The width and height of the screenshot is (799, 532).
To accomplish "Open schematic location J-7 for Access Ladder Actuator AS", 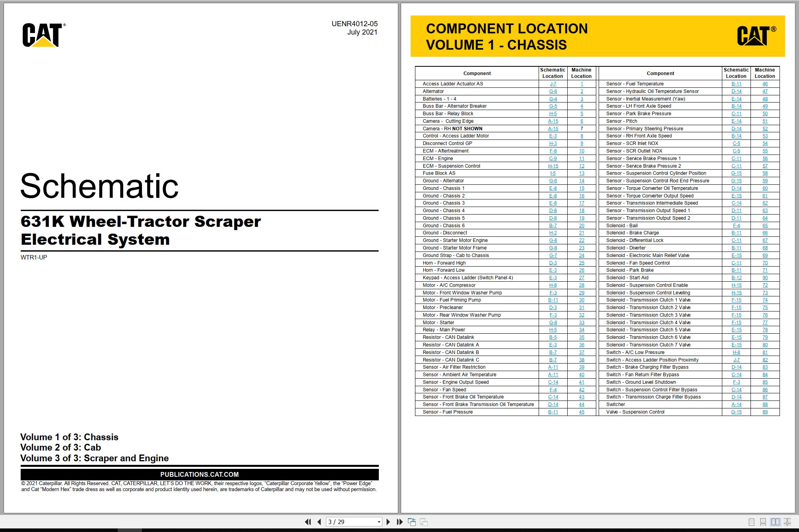I will (553, 84).
